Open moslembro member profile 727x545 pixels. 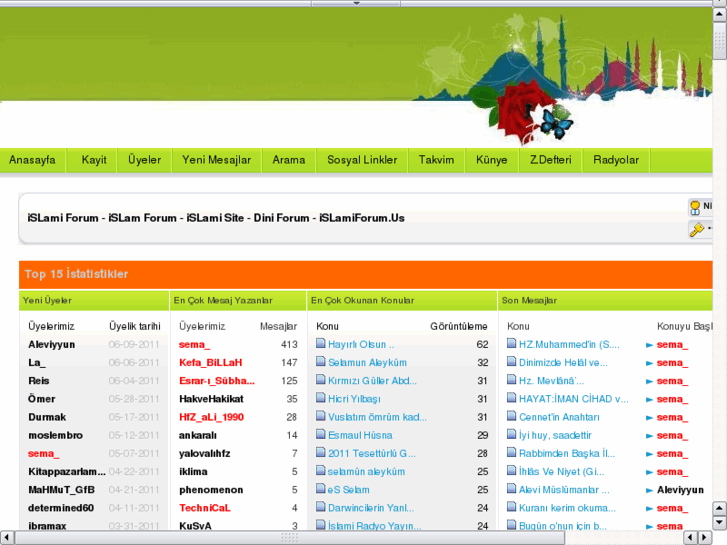(x=56, y=436)
